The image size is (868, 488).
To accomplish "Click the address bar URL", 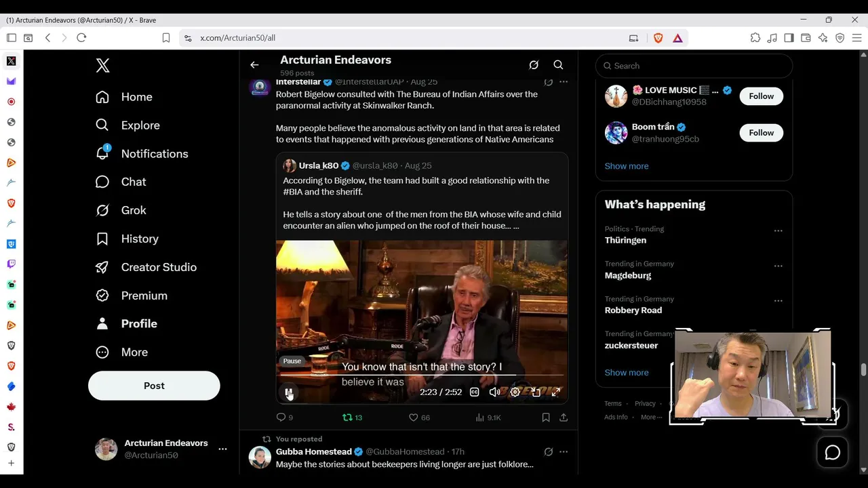I will [x=238, y=38].
